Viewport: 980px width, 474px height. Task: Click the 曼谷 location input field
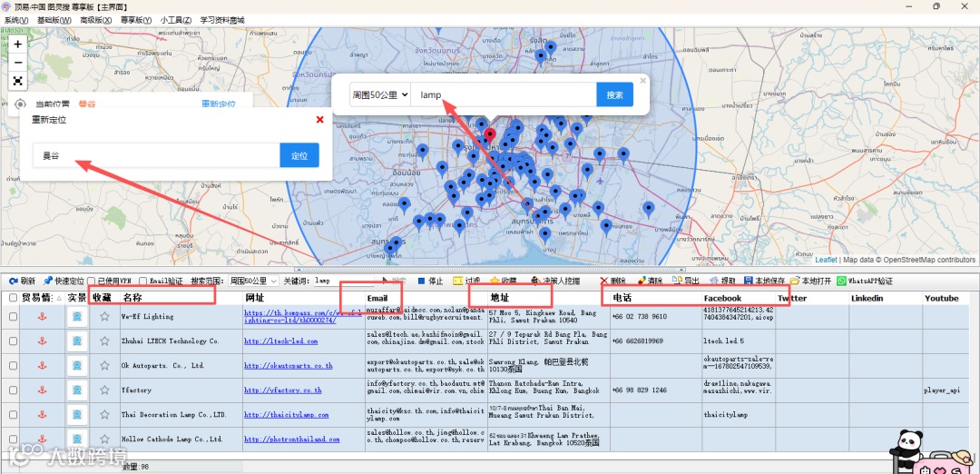point(156,155)
